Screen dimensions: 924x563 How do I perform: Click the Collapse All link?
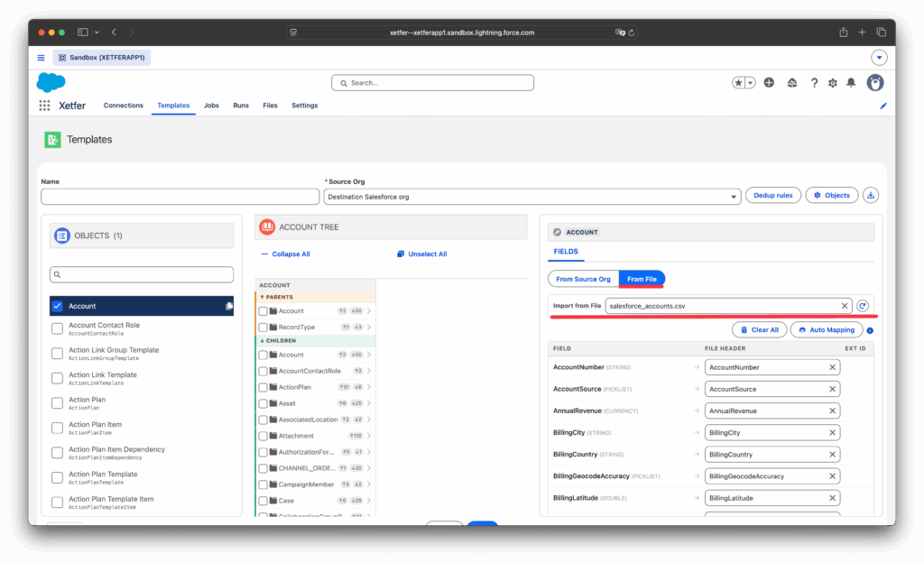pyautogui.click(x=285, y=254)
